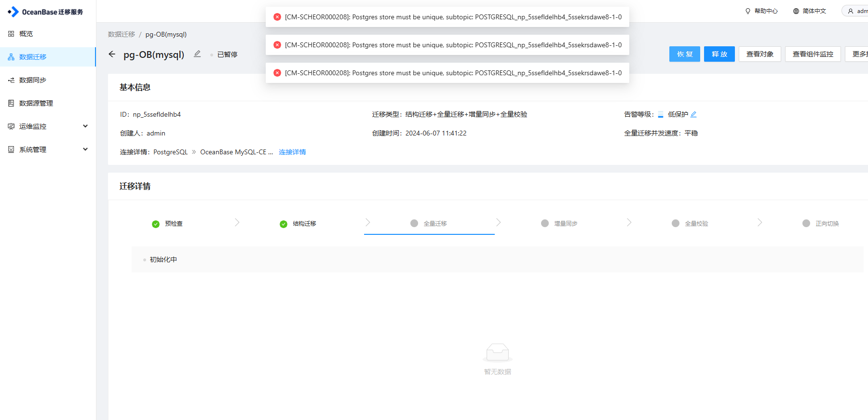Click the gray status dot of 全量迁移
Image resolution: width=868 pixels, height=420 pixels.
414,223
